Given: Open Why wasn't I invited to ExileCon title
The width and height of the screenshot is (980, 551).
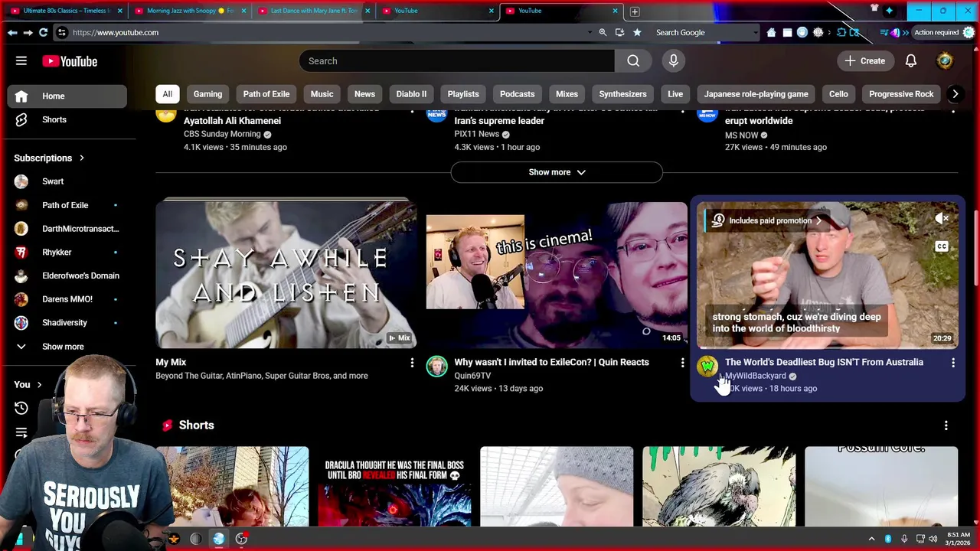Looking at the screenshot, I should [551, 362].
